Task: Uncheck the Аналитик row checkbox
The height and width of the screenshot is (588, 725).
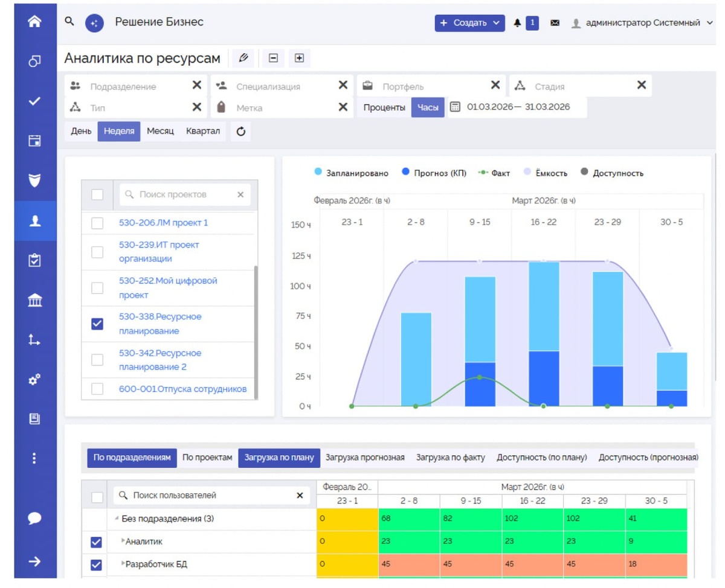Action: tap(96, 542)
